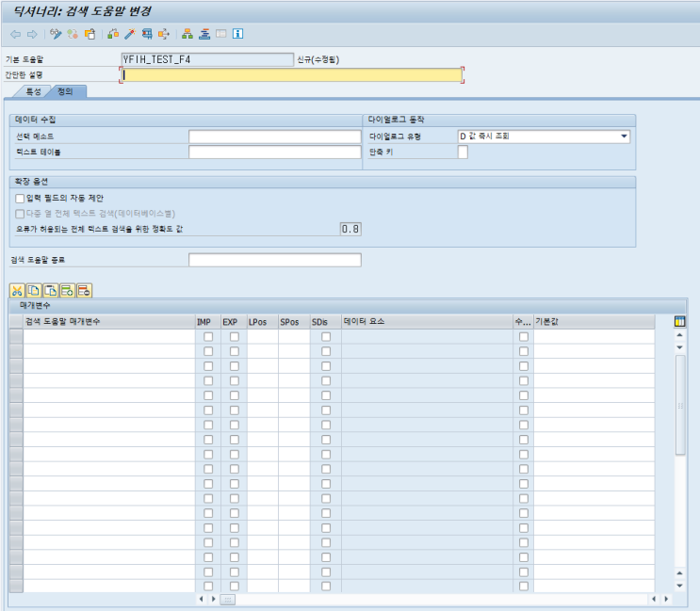Viewport: 700px width, 611px height.
Task: Click the 단축 키 input box
Action: pyautogui.click(x=463, y=153)
